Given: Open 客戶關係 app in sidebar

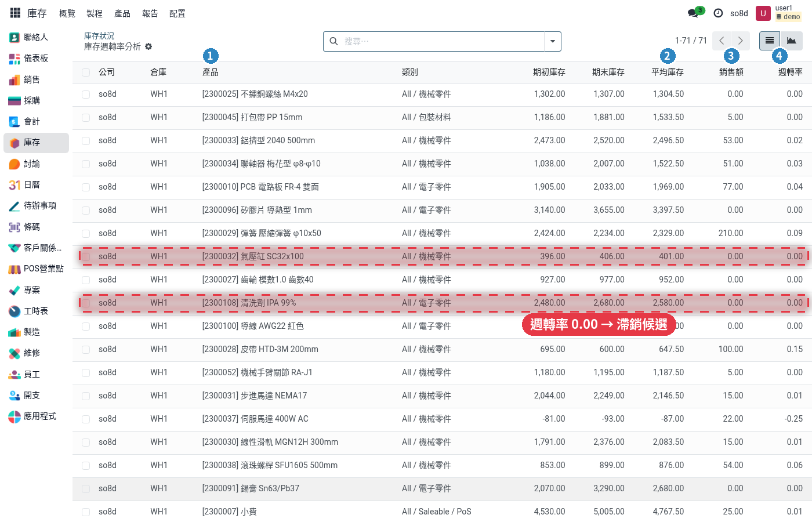Looking at the screenshot, I should (x=36, y=248).
